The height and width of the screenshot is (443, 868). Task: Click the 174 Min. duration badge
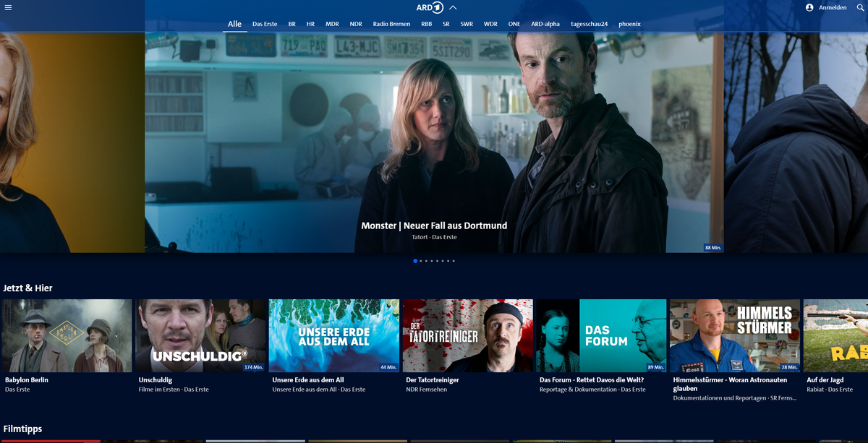coord(254,367)
